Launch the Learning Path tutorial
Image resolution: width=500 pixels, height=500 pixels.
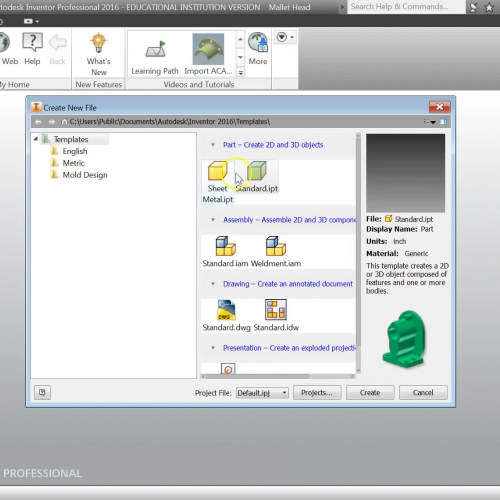click(x=155, y=56)
